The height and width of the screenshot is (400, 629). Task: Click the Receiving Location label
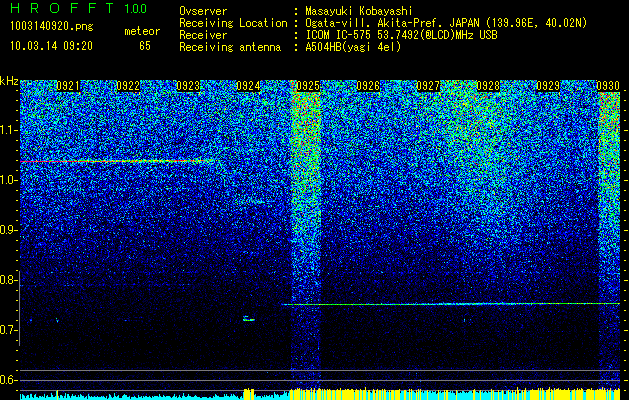coord(233,23)
